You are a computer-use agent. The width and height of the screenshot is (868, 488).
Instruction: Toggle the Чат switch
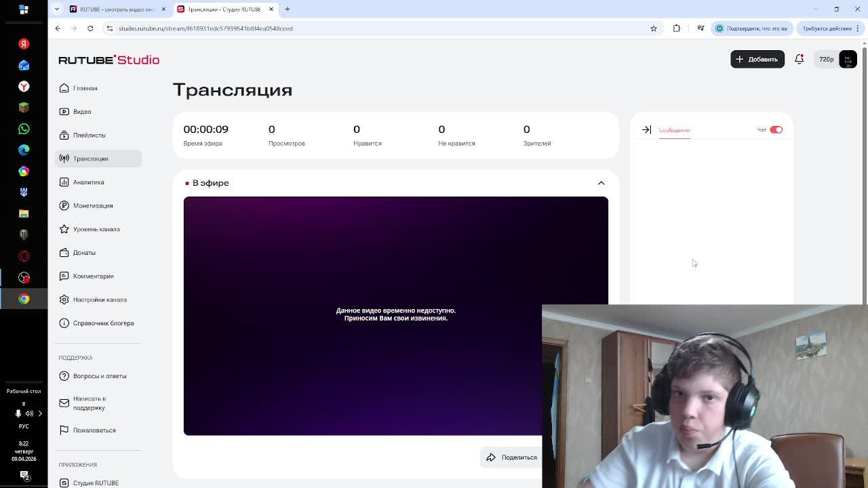pos(776,129)
